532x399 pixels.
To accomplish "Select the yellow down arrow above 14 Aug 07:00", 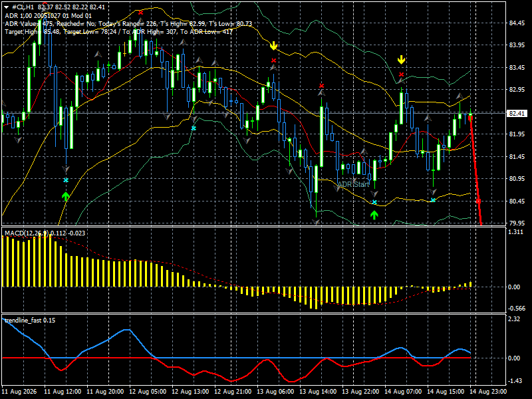I will pos(402,60).
